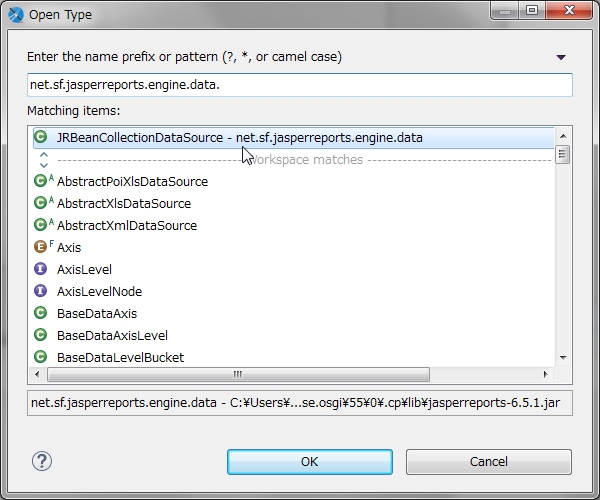Click the abstract class icon for AbstractXlsDataSource
The image size is (600, 500).
pos(44,203)
